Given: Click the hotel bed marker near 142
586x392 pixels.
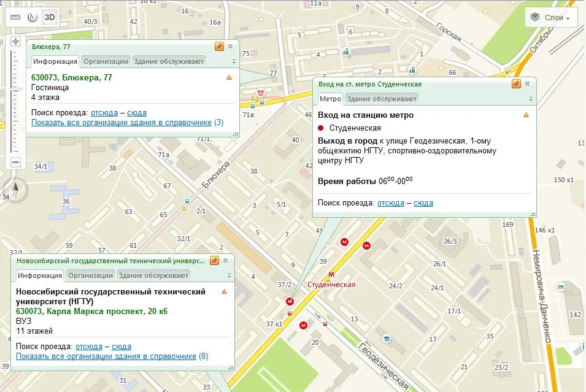Looking at the screenshot, I should [x=561, y=287].
